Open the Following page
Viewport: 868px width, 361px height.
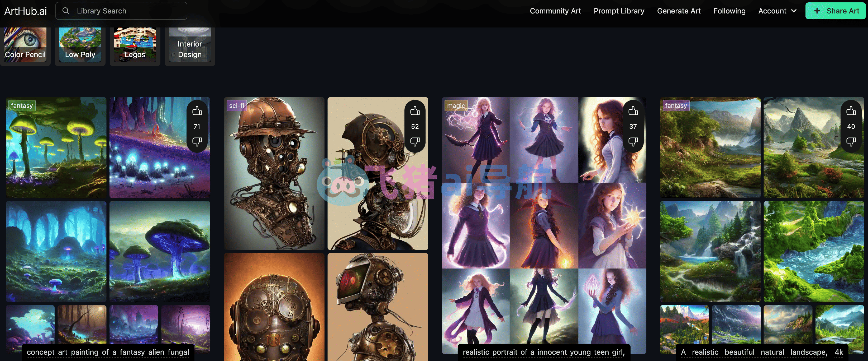point(729,11)
